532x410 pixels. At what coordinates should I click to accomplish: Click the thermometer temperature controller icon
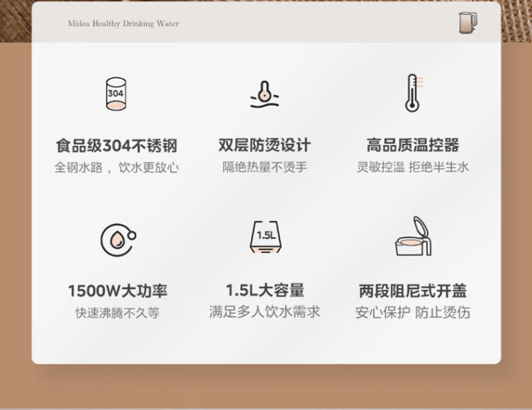[x=414, y=93]
